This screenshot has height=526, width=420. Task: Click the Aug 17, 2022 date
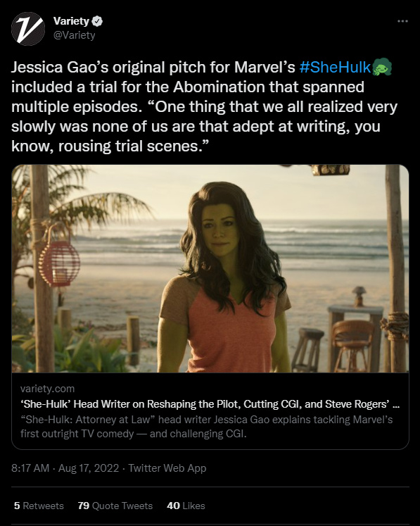89,468
